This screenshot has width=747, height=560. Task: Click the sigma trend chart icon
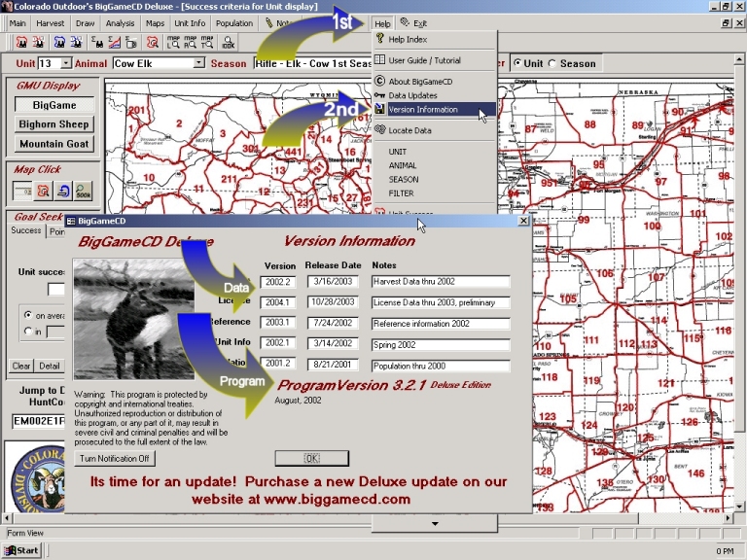[x=115, y=43]
